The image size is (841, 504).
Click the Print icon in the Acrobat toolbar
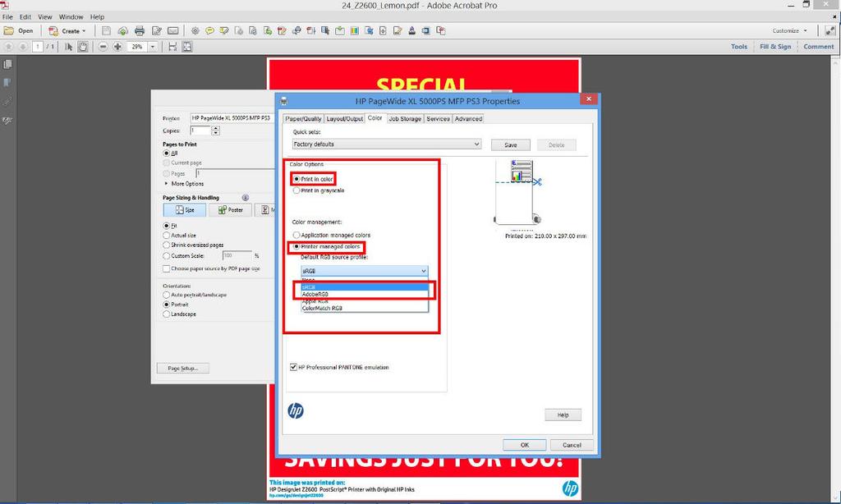(140, 31)
